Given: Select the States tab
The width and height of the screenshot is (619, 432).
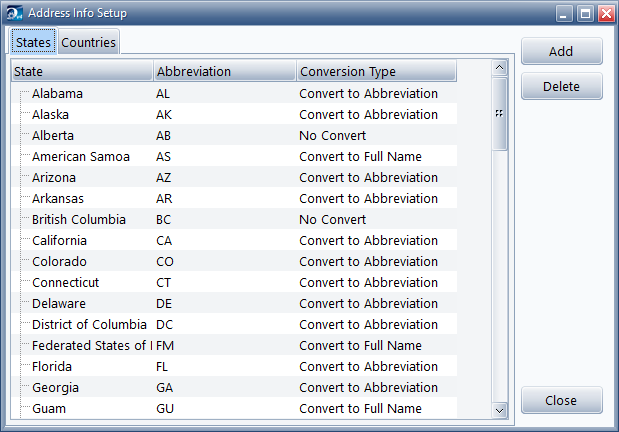Looking at the screenshot, I should [33, 43].
